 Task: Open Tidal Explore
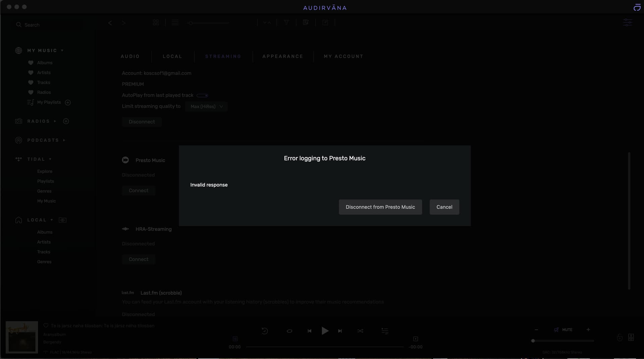pyautogui.click(x=45, y=171)
